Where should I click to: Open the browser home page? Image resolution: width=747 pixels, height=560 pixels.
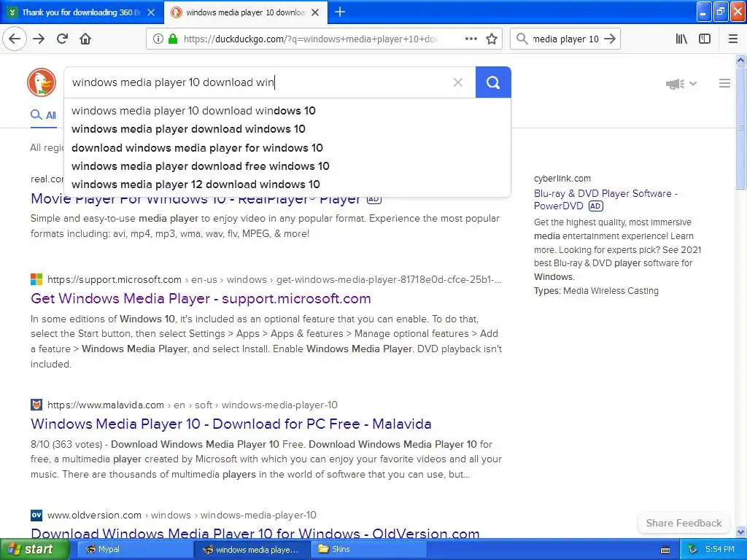(x=85, y=39)
